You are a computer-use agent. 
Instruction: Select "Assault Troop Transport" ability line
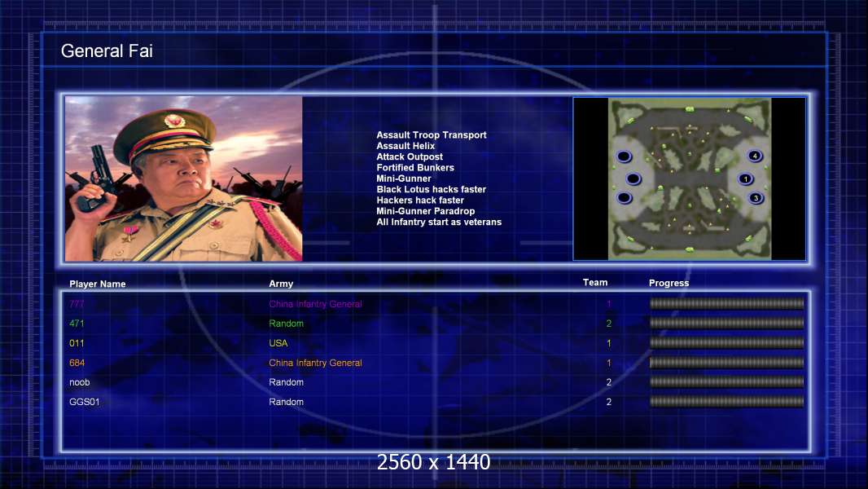[x=432, y=134]
